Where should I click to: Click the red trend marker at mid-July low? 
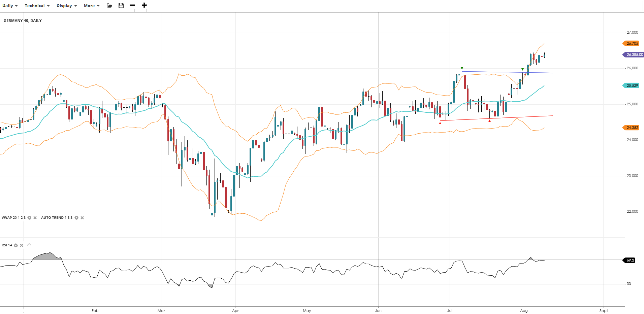[x=489, y=120]
